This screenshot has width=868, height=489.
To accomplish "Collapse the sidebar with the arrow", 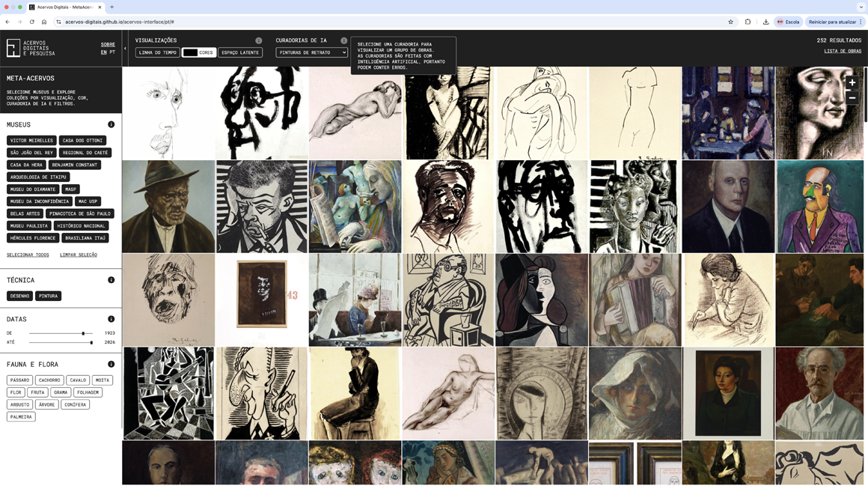I will [125, 49].
